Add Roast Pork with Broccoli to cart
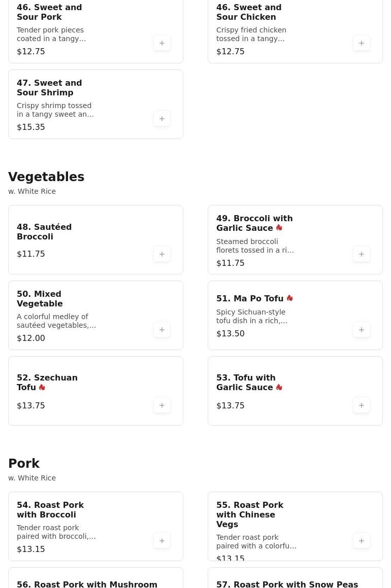This screenshot has height=588, width=391. click(162, 541)
